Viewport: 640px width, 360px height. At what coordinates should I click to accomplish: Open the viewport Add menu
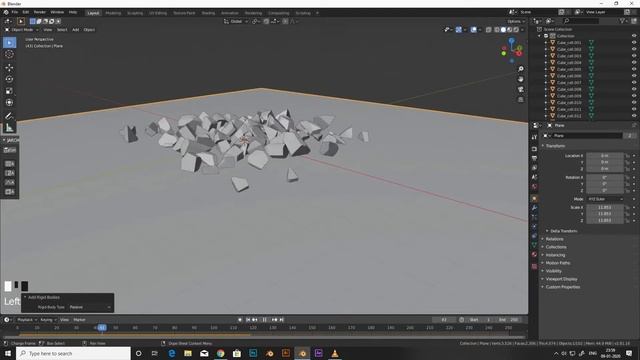point(76,30)
